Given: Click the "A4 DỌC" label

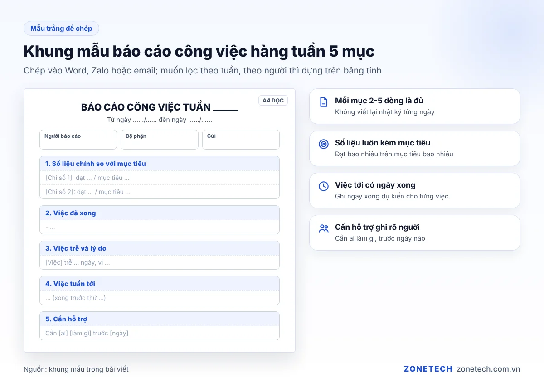Looking at the screenshot, I should click(x=273, y=101).
